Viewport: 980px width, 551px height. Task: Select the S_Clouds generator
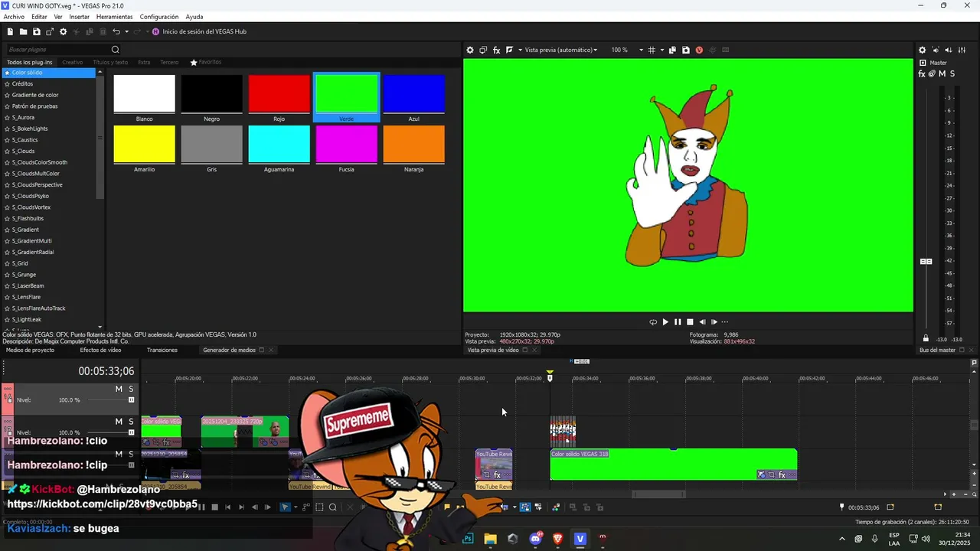click(x=23, y=152)
